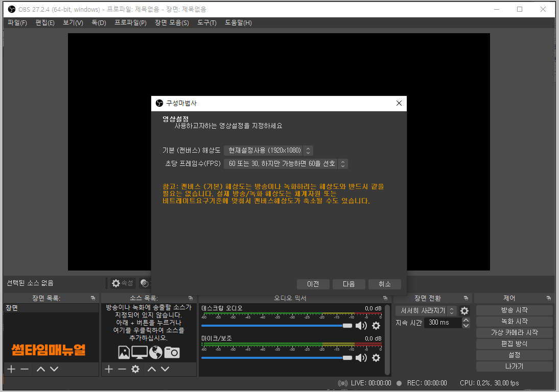Open the 도구(T) menu
The width and height of the screenshot is (559, 392).
[207, 23]
